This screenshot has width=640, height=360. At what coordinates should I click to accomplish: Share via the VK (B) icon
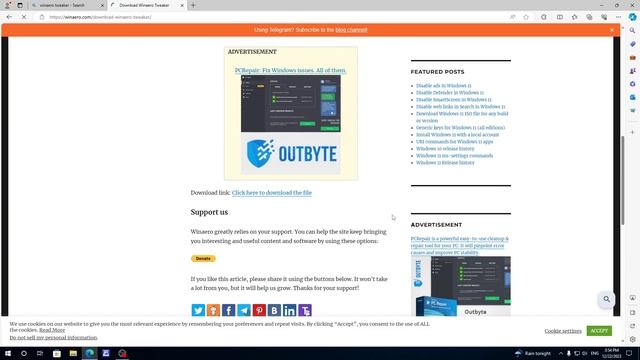point(274,310)
